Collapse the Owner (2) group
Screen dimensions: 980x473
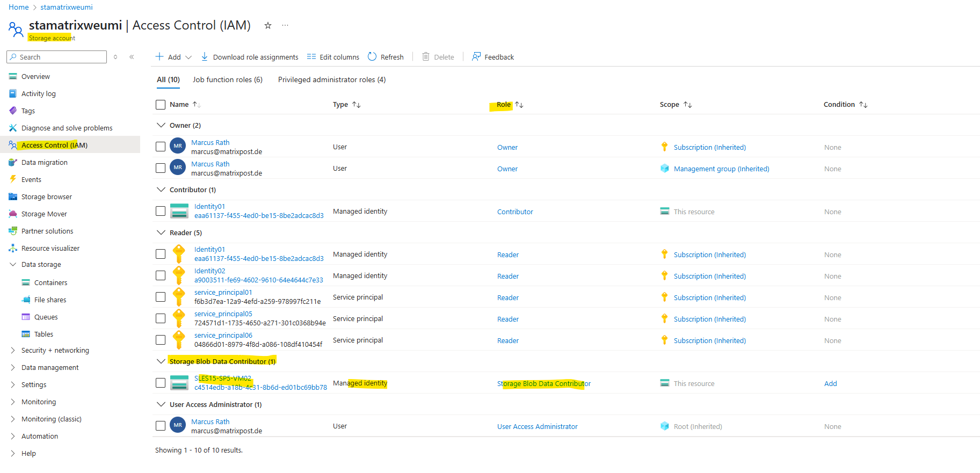161,125
